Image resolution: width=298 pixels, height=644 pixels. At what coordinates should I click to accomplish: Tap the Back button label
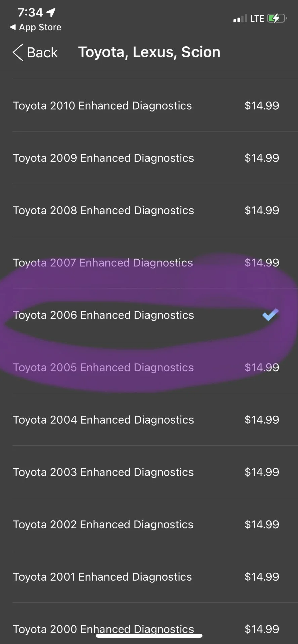(x=42, y=53)
